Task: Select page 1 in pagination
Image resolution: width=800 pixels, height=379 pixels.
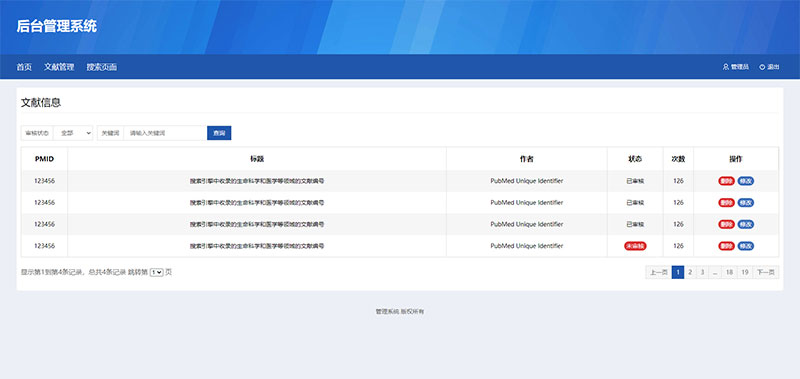Action: 678,272
